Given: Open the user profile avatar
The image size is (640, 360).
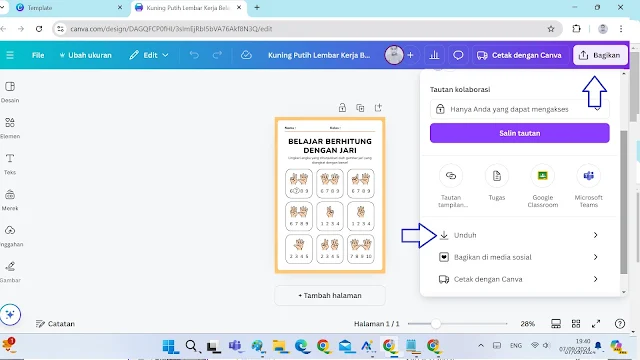Looking at the screenshot, I should (x=394, y=55).
